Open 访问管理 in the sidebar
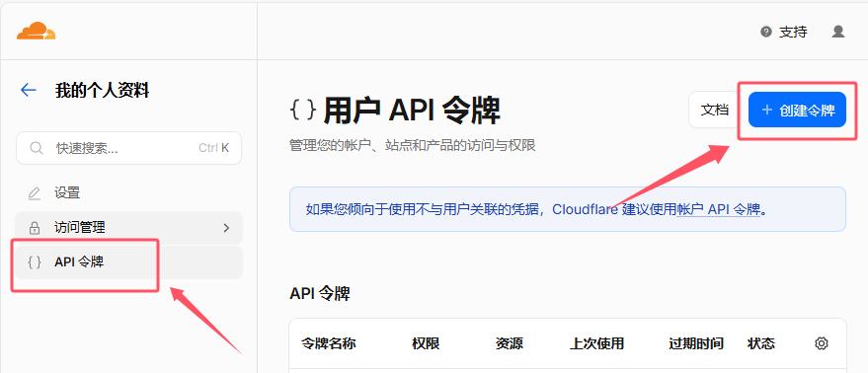Image resolution: width=868 pixels, height=373 pixels. 128,228
